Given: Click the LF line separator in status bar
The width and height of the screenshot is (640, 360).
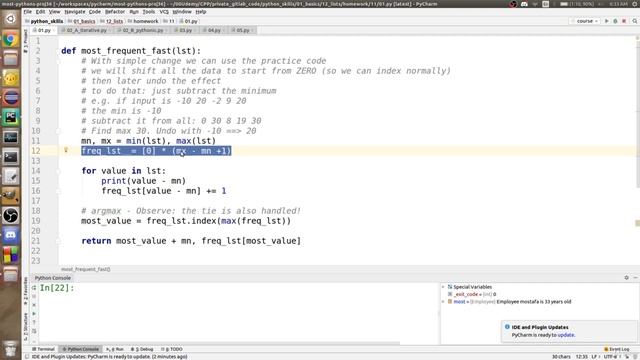Looking at the screenshot, I should point(596,357).
